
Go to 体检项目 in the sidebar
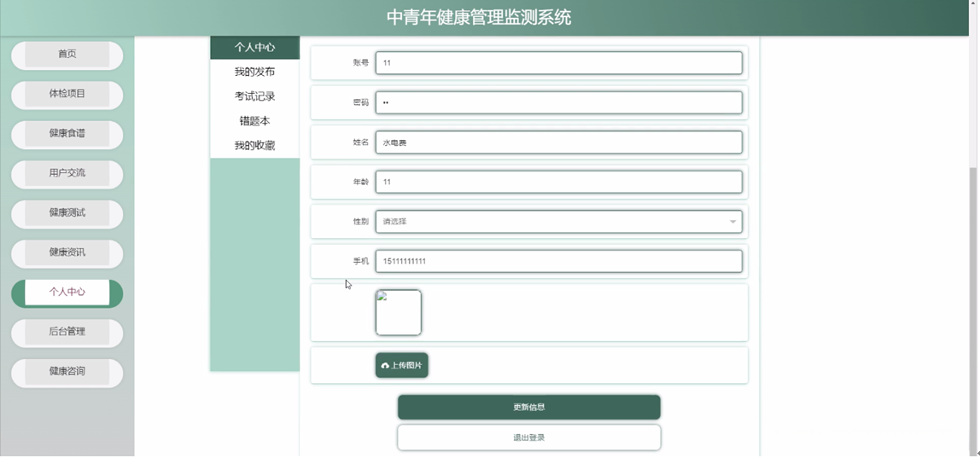pyautogui.click(x=67, y=95)
